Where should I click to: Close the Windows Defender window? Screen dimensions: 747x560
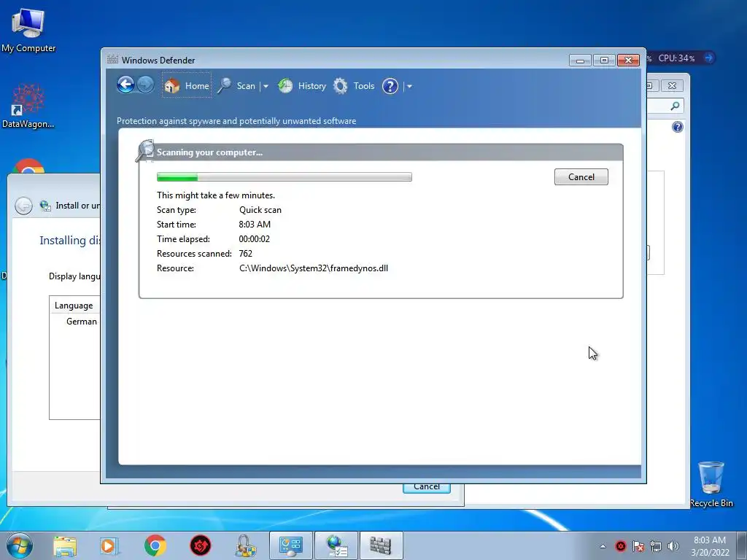[628, 60]
